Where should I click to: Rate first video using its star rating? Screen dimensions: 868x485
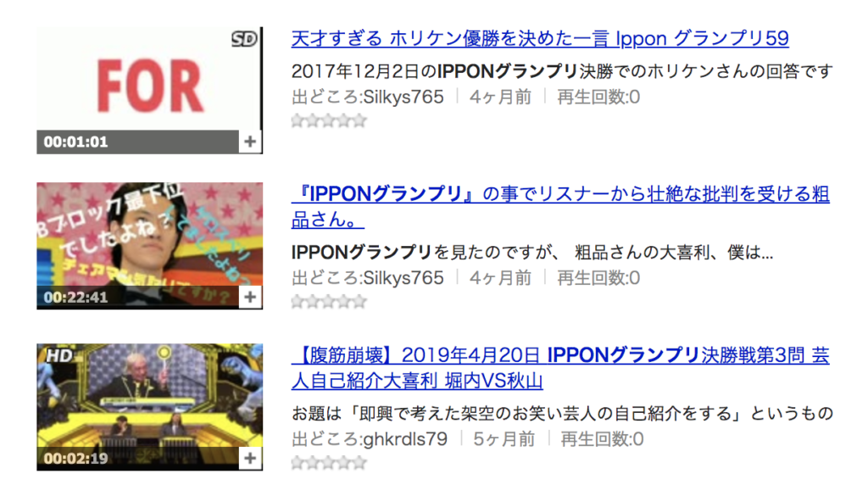point(329,120)
